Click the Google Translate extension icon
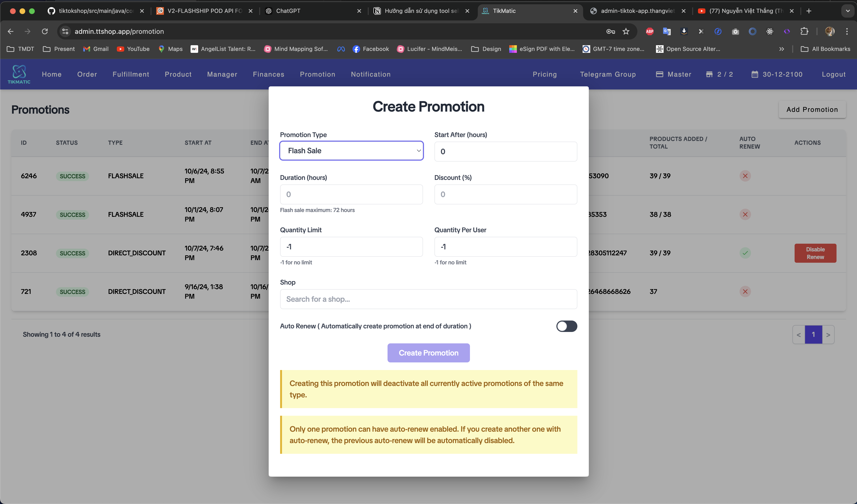 pyautogui.click(x=666, y=31)
